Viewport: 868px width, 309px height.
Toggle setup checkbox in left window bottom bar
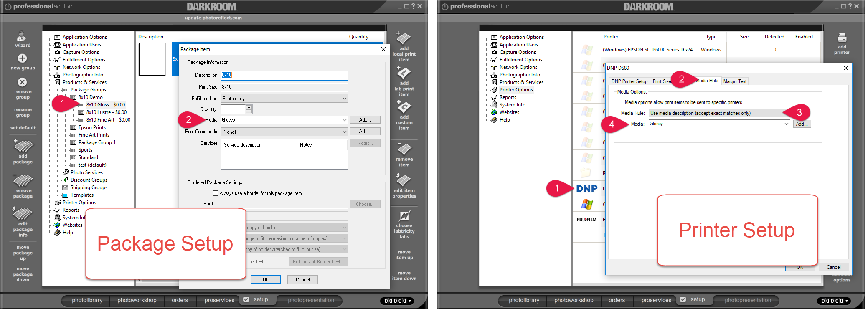point(246,299)
